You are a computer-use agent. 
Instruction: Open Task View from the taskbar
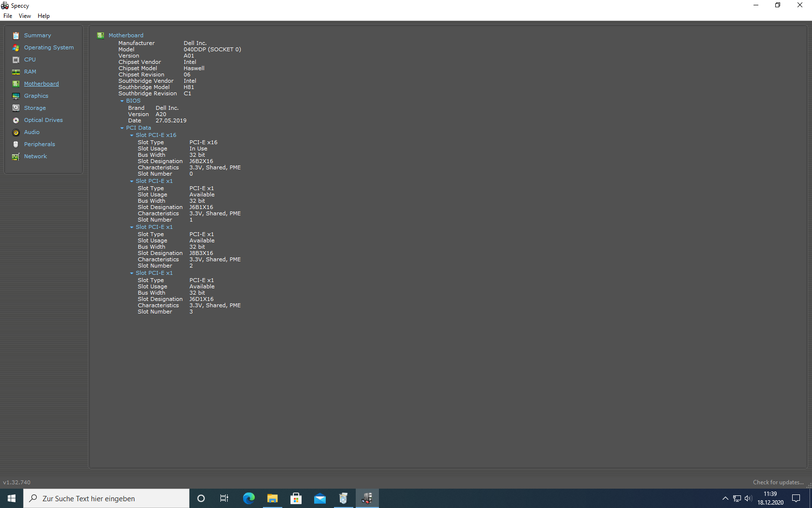224,498
